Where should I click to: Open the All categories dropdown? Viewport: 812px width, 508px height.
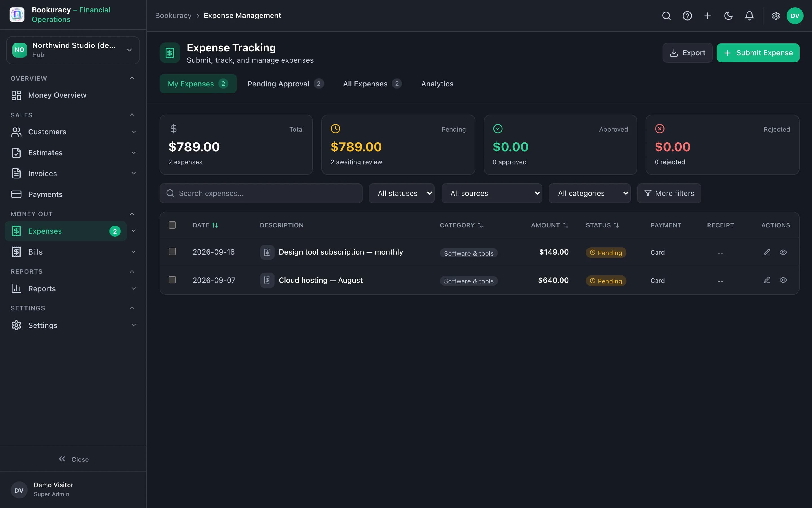tap(590, 193)
